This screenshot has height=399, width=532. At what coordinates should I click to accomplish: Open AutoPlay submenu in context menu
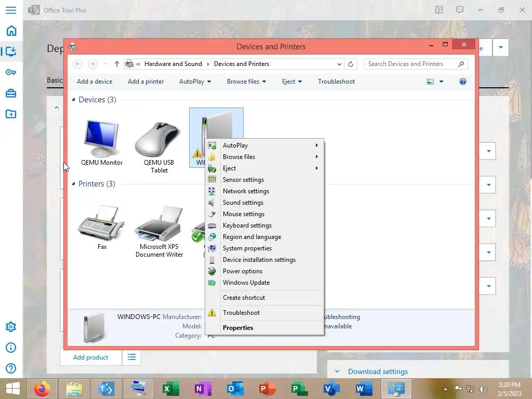(x=264, y=145)
